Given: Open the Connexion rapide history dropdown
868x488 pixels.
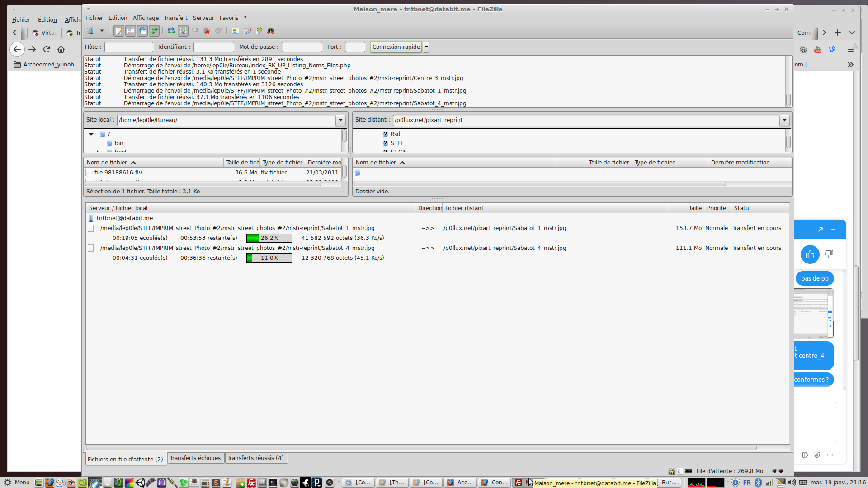Looking at the screenshot, I should pyautogui.click(x=426, y=47).
